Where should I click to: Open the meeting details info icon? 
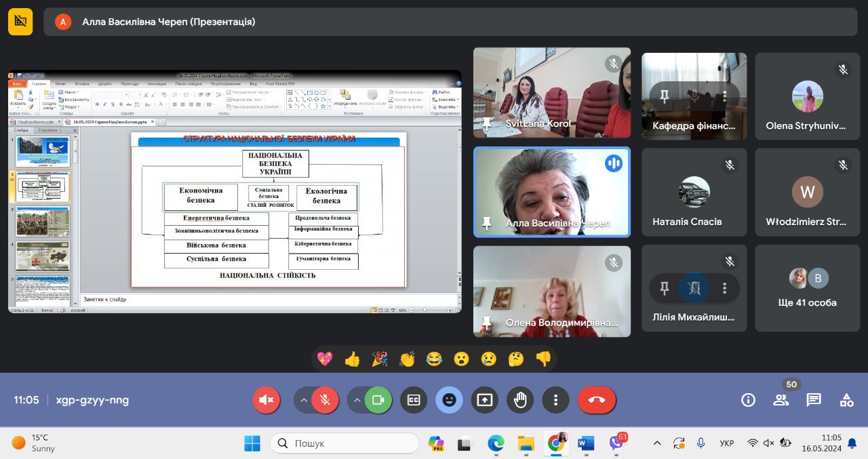click(748, 400)
